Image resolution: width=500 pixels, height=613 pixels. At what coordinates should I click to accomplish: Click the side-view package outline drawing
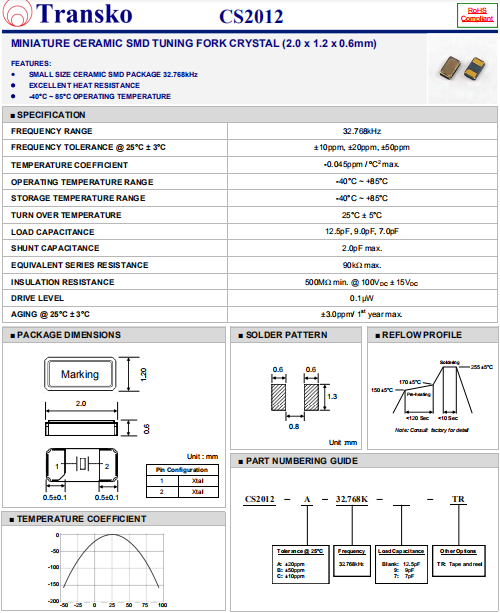pos(81,428)
